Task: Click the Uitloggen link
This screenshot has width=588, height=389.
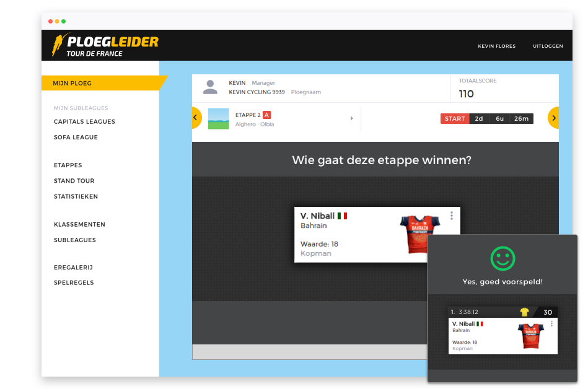Action: click(x=548, y=46)
